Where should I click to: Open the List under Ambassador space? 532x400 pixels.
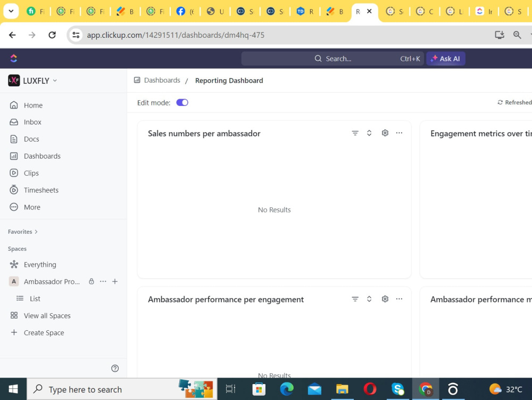35,299
